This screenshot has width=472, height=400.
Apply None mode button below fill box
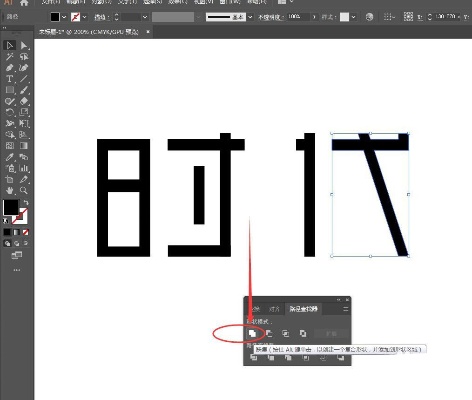(26, 232)
